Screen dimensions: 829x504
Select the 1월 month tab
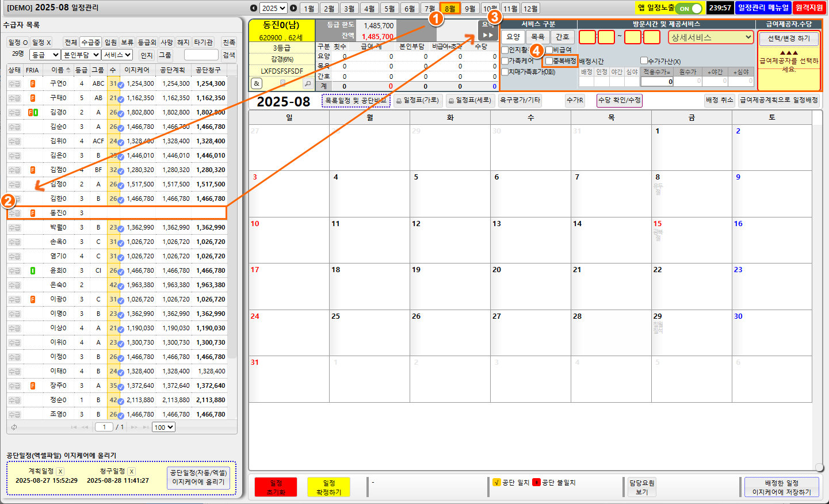pyautogui.click(x=310, y=9)
